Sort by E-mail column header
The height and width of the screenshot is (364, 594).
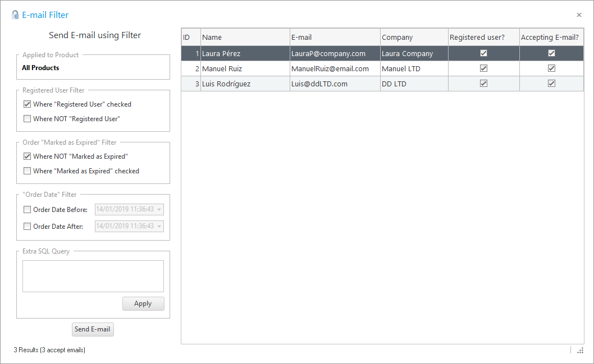(335, 37)
